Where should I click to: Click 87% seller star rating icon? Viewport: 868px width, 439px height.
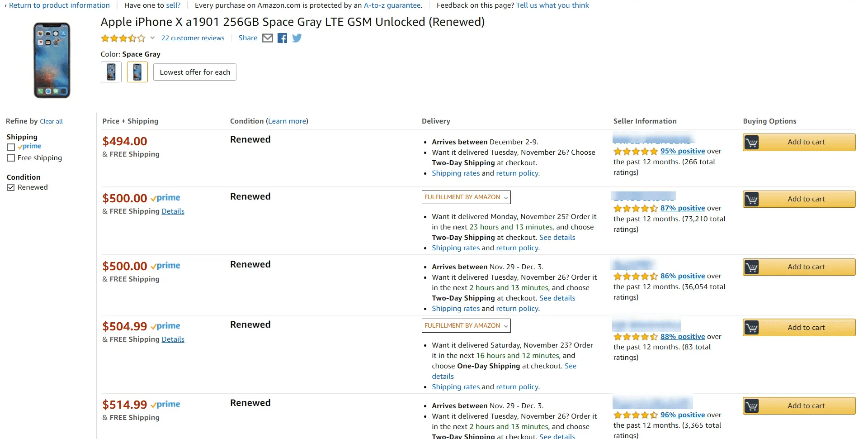tap(636, 208)
